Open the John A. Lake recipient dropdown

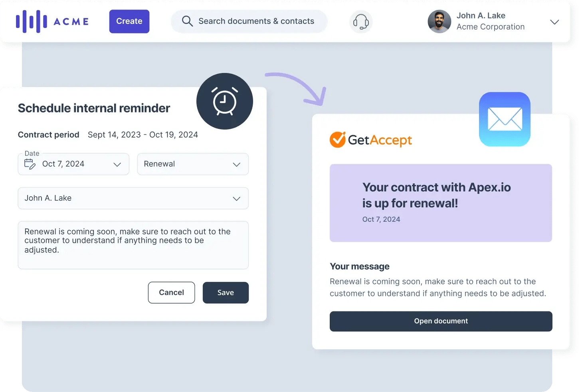coord(133,198)
